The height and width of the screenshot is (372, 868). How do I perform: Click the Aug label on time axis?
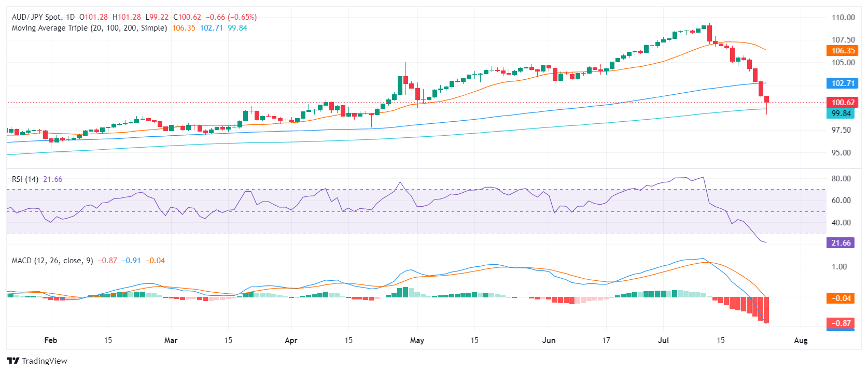tap(801, 340)
